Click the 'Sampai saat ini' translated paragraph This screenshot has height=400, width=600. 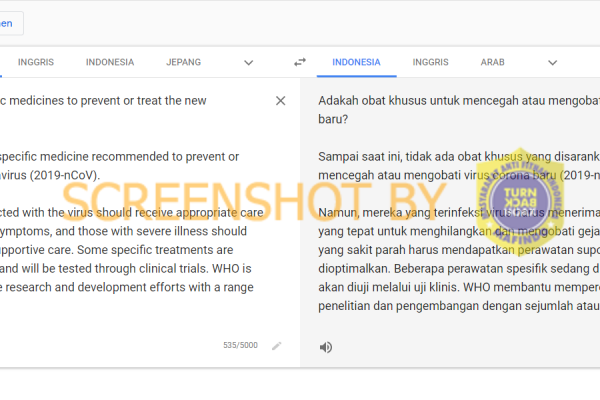[x=459, y=166]
